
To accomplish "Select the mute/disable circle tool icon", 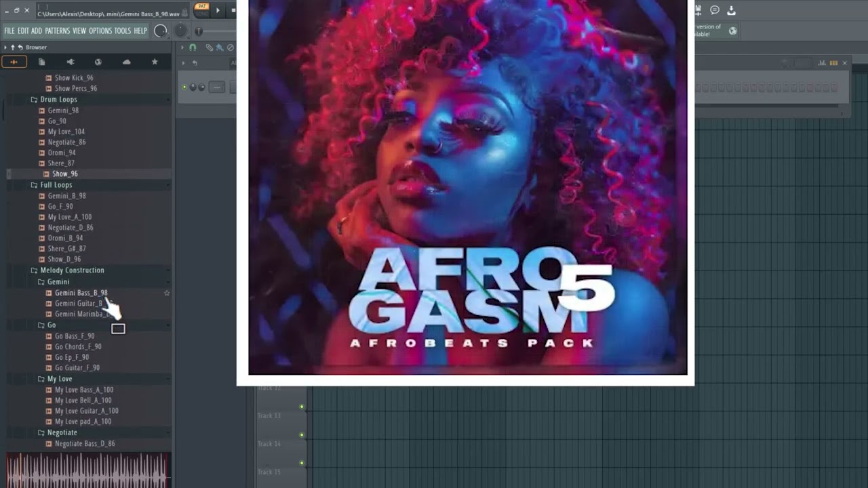I will point(230,47).
